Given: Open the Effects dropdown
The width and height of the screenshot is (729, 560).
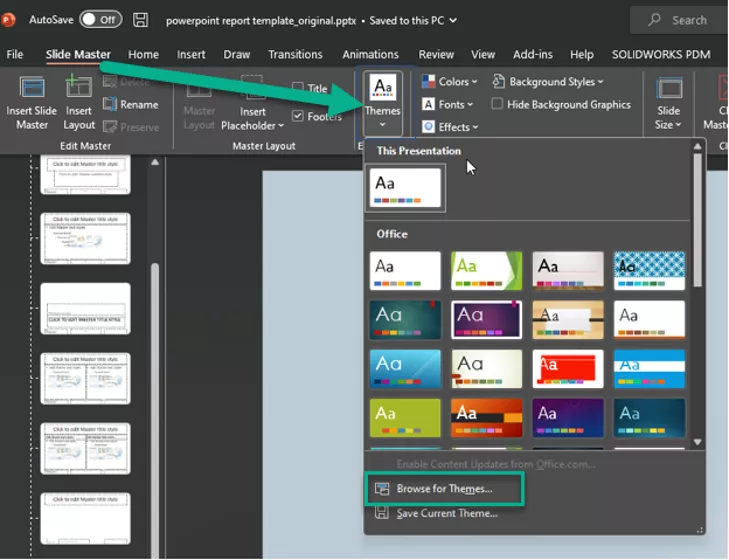Looking at the screenshot, I should (x=450, y=127).
